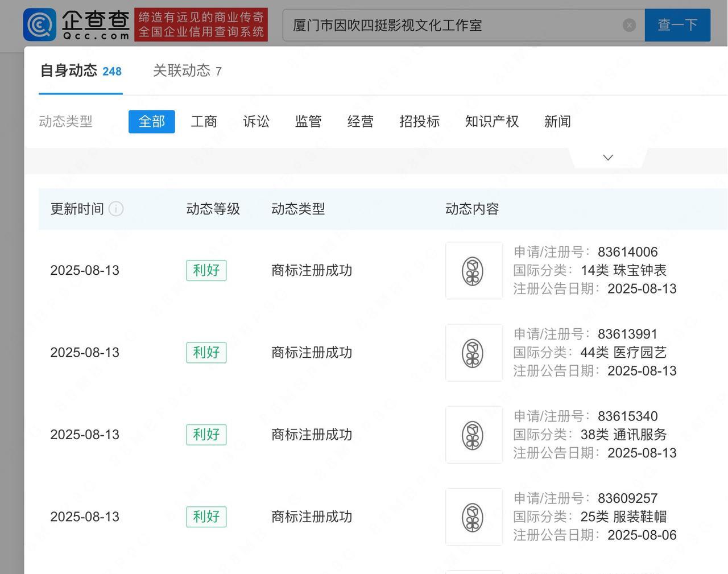Open trademark thumbnail for registration 83615340
728x574 pixels.
tap(473, 435)
